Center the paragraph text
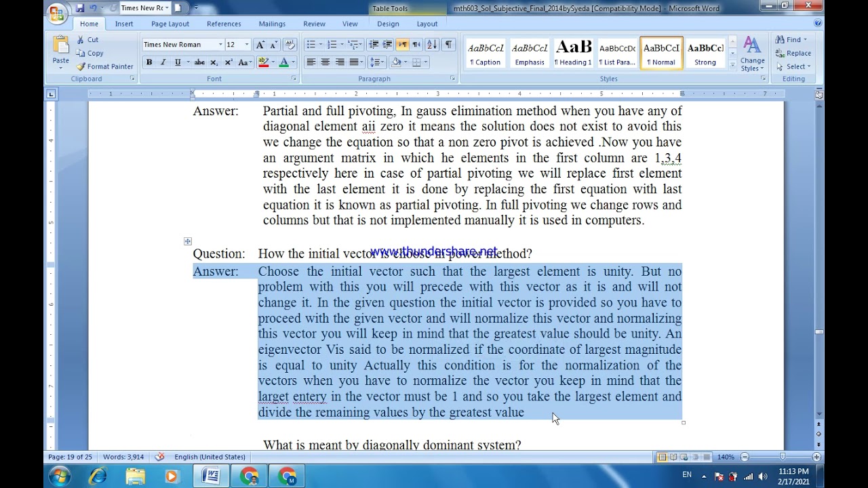Screen dimensions: 868x488 coord(325,62)
